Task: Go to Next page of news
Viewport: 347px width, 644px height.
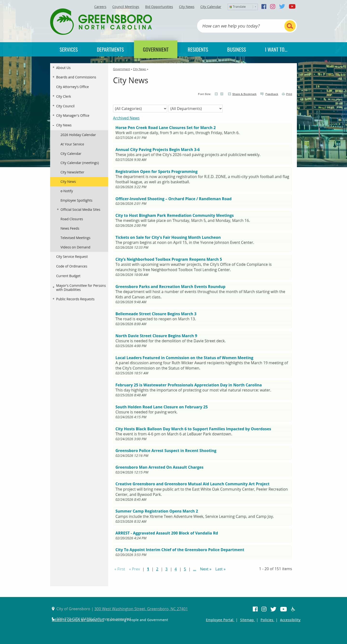Action: point(206,569)
